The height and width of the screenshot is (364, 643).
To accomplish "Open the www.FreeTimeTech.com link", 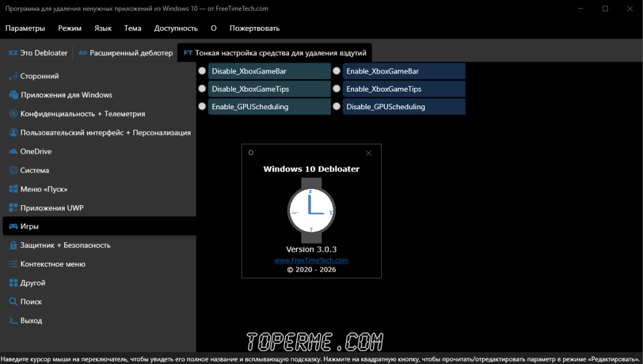I will 311,260.
